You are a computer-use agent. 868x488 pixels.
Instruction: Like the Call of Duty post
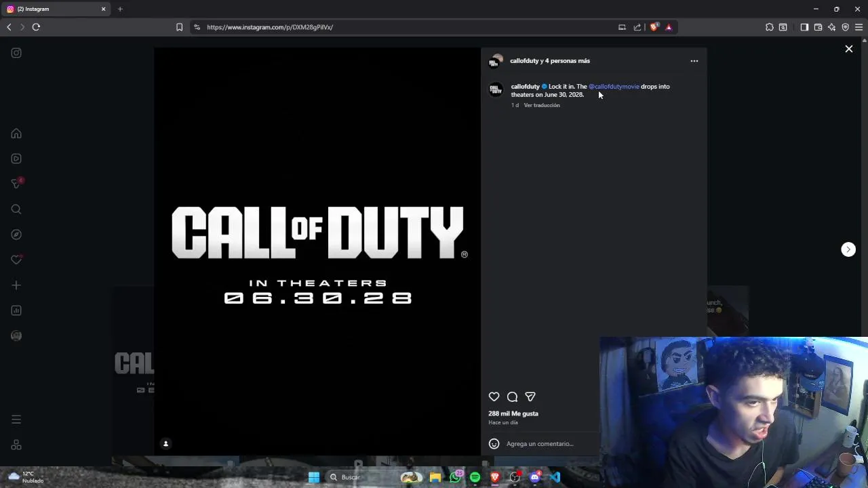[494, 396]
